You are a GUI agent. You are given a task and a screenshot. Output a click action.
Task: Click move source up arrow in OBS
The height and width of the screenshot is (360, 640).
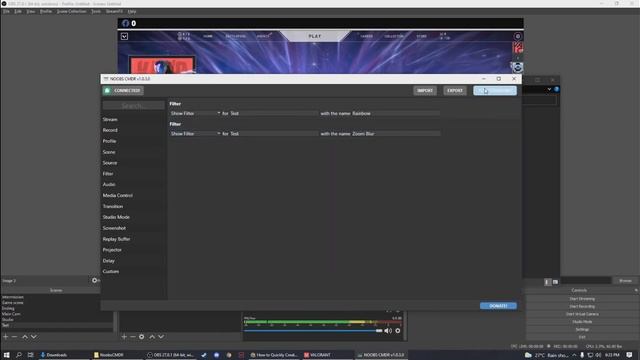click(x=152, y=337)
